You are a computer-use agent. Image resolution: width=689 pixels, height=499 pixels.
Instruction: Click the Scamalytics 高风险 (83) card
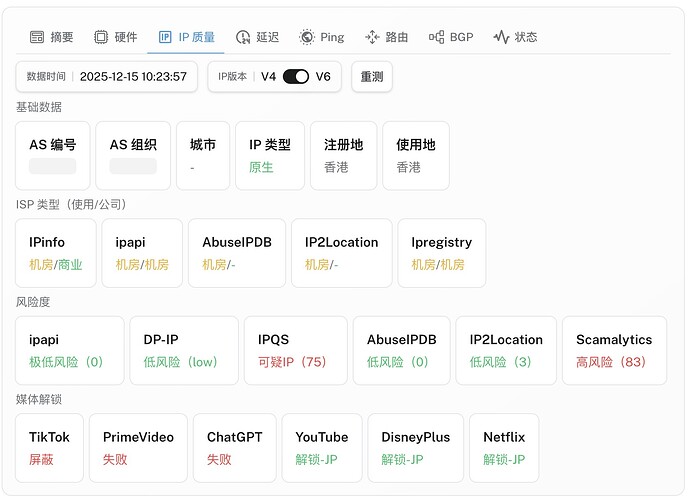coord(614,351)
